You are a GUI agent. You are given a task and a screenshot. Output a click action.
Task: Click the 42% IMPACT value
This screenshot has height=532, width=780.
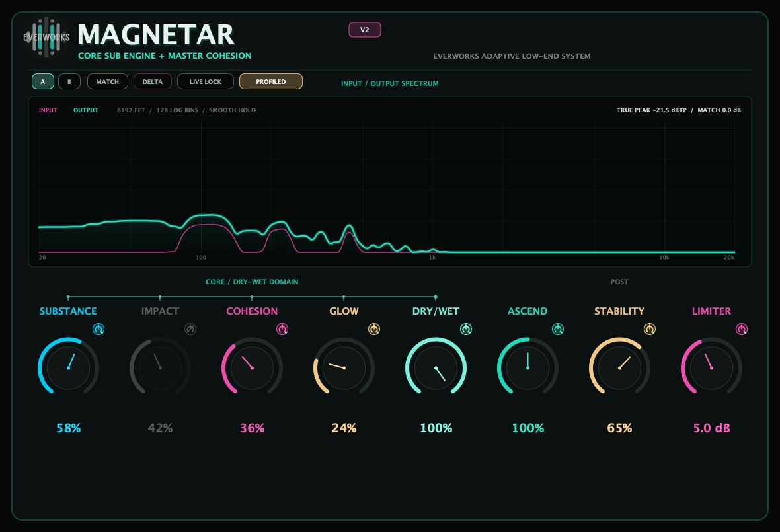tap(160, 428)
